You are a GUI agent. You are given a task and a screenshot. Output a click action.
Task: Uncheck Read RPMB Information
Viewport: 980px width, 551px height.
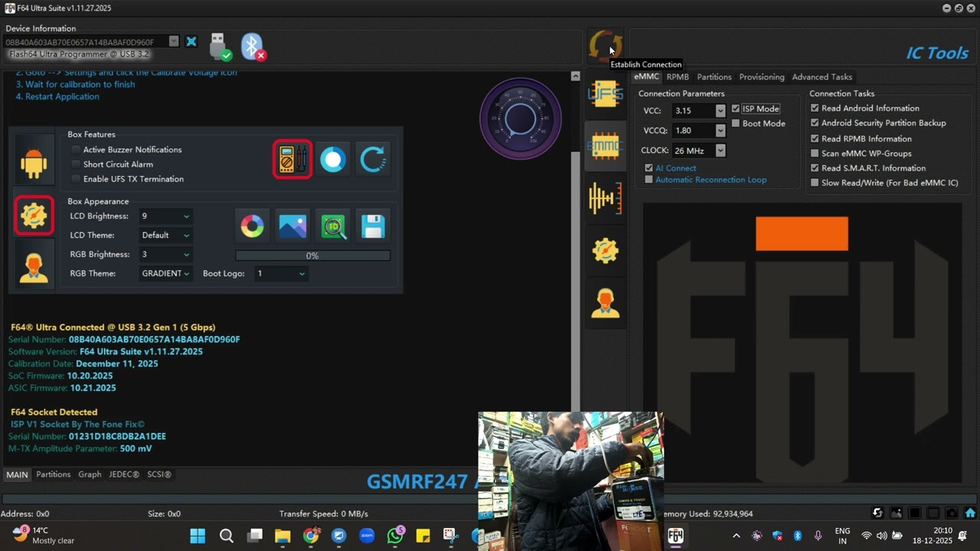click(815, 139)
